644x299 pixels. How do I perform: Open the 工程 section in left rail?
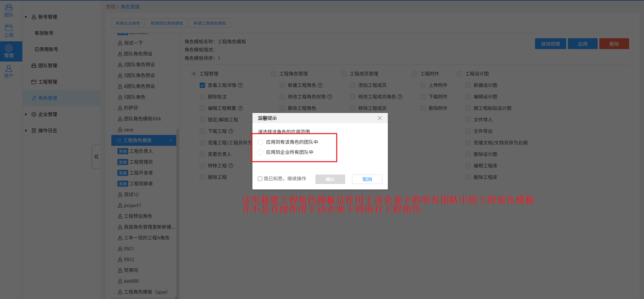pos(9,31)
